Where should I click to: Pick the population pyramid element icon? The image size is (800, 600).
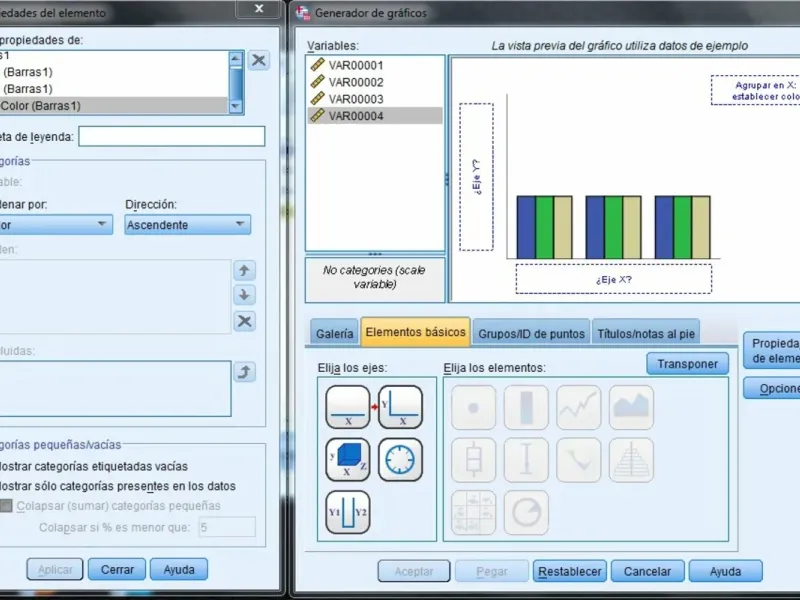pos(631,460)
